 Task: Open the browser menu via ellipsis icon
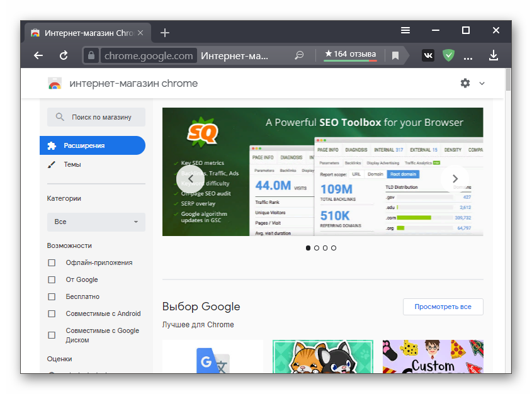pos(468,55)
